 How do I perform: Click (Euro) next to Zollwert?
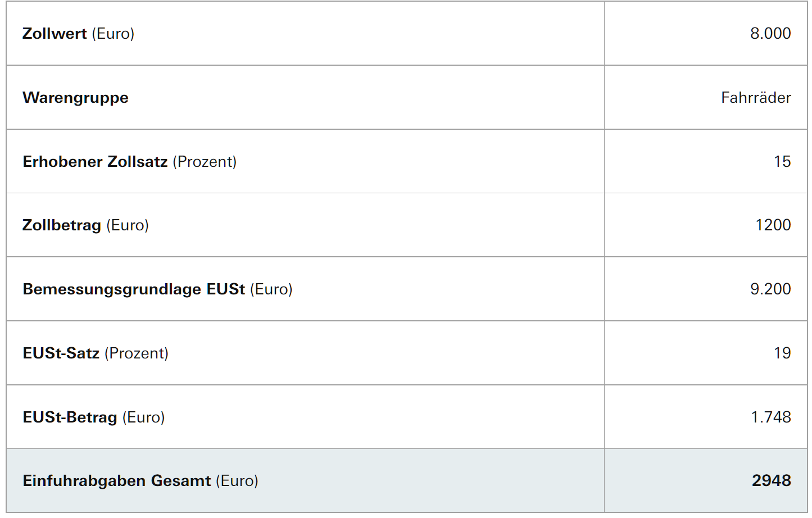point(113,34)
